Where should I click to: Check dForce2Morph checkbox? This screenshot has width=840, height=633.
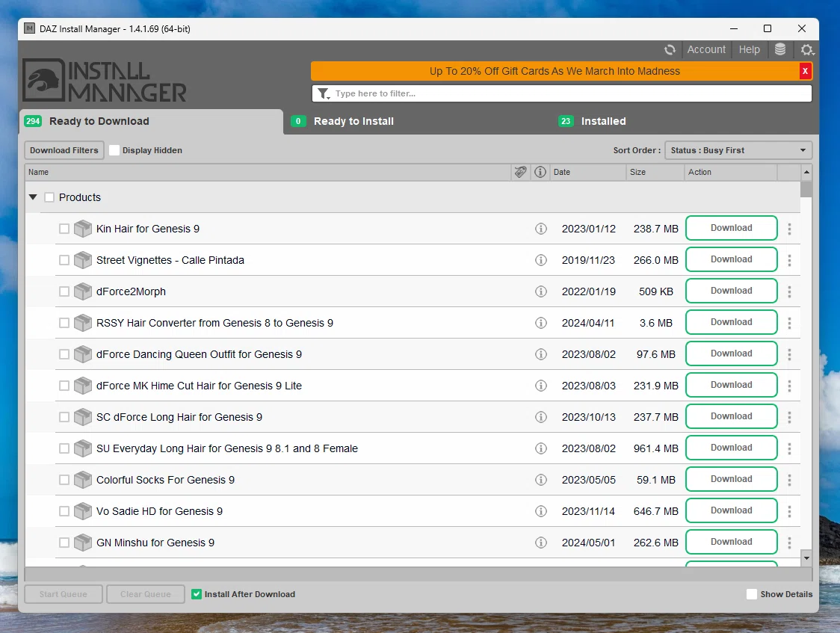(x=64, y=291)
